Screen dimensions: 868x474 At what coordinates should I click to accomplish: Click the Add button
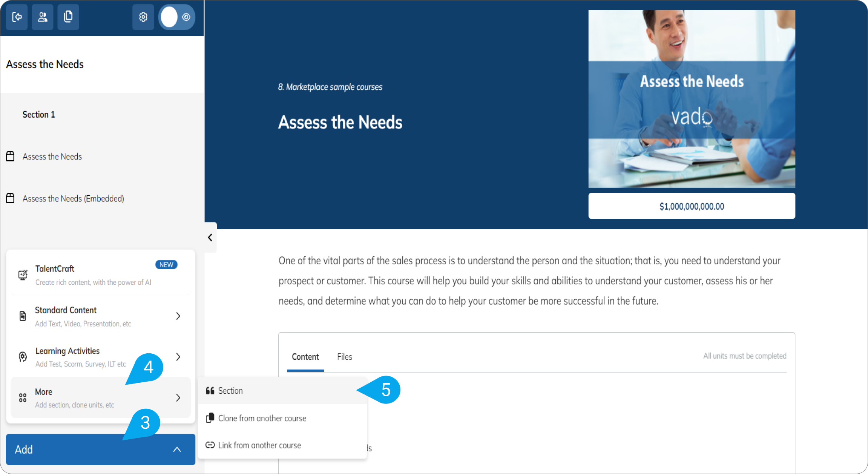point(57,449)
